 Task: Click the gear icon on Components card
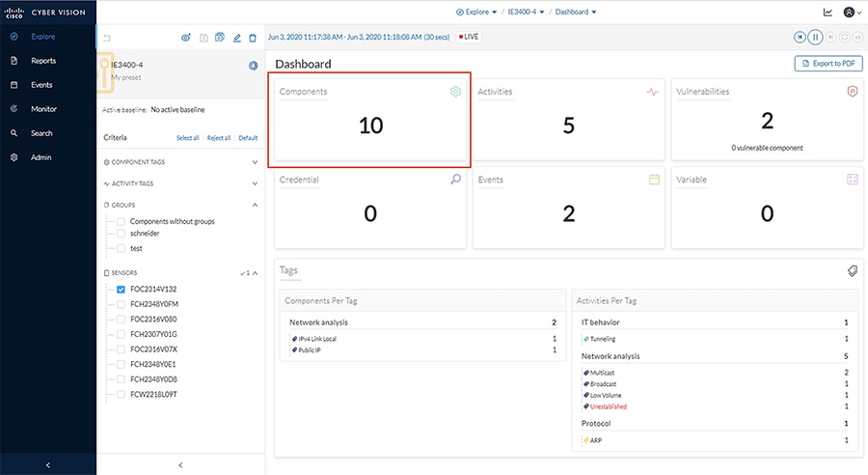point(455,92)
